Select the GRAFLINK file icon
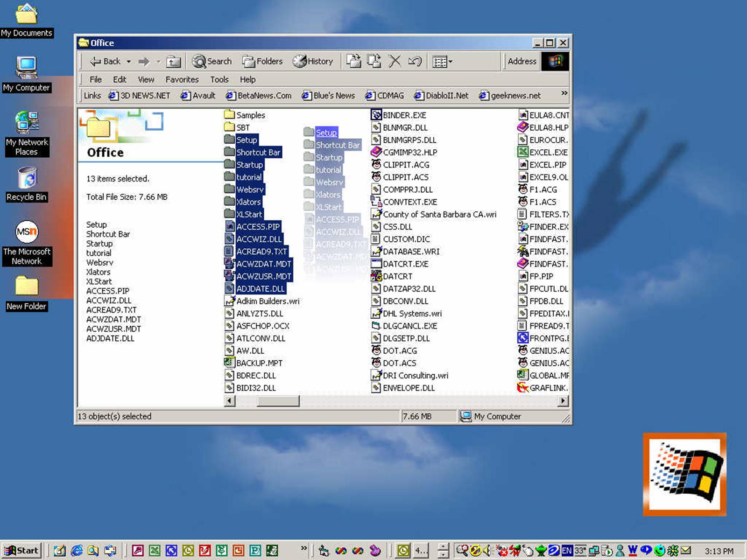Viewport: 747px width, 560px height. [522, 387]
